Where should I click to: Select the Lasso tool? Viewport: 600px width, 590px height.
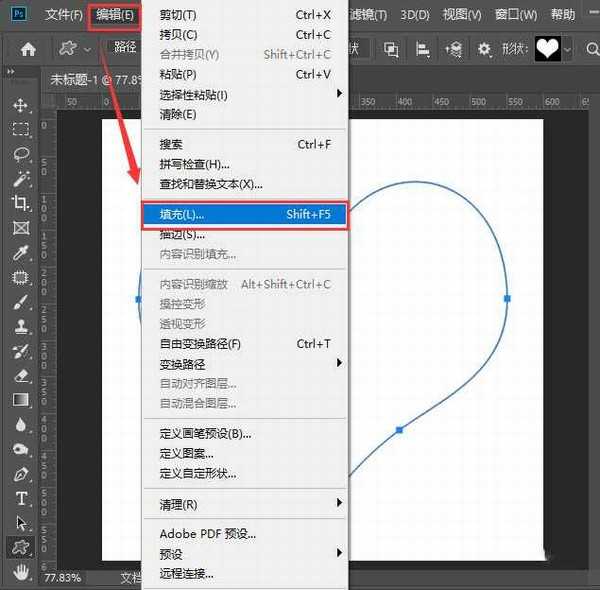click(20, 154)
